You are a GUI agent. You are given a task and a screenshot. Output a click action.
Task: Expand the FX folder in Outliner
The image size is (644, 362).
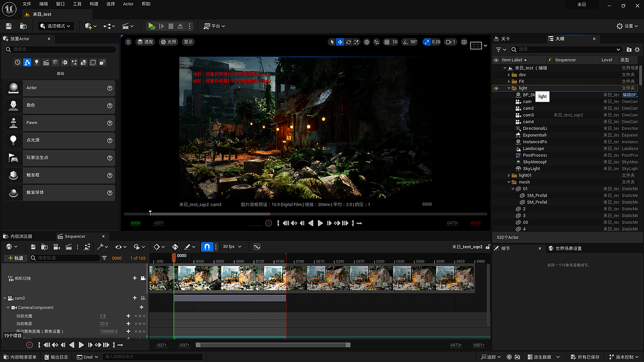pos(509,81)
